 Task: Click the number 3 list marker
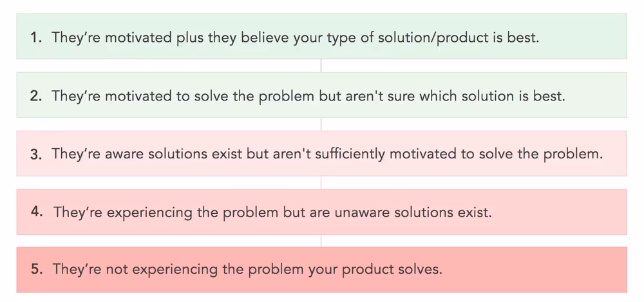[x=37, y=154]
